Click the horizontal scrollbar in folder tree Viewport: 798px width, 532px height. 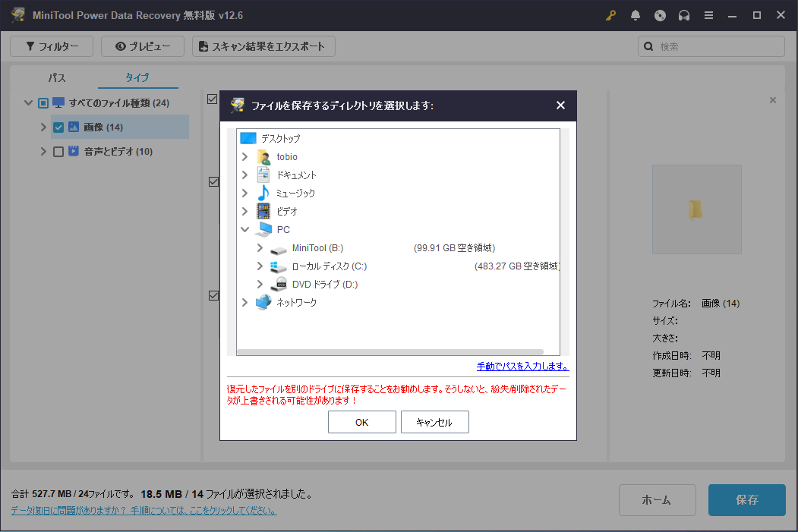pos(390,352)
